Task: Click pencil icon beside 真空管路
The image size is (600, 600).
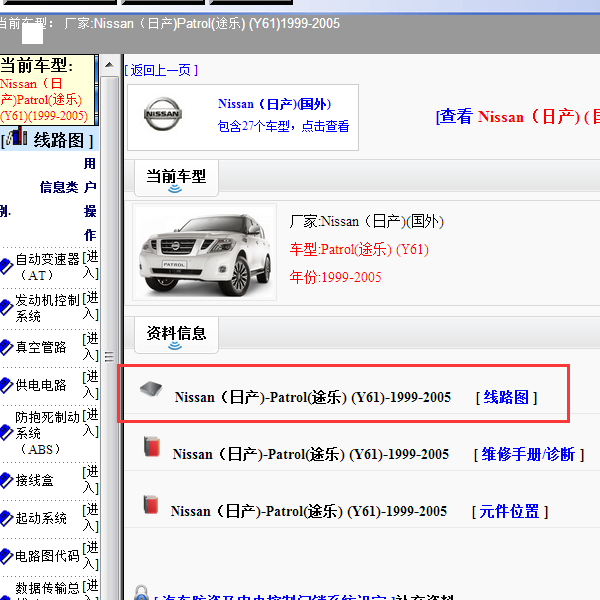Action: click(x=6, y=347)
